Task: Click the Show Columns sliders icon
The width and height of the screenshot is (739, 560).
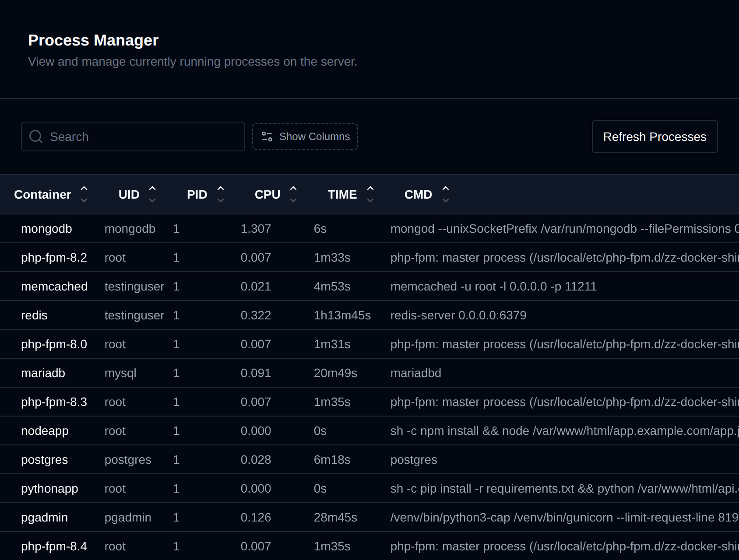Action: (x=267, y=136)
